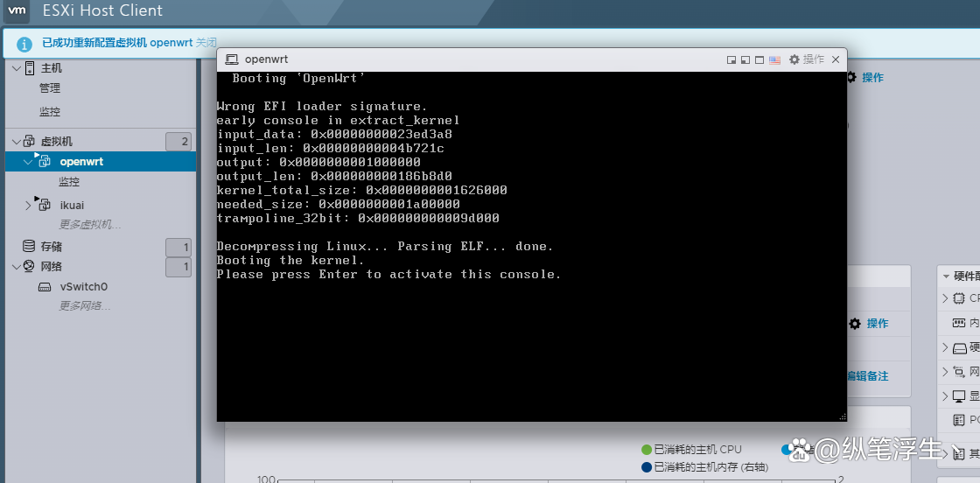Click the 虚拟机 count badge showing 2
980x483 pixels.
tap(178, 142)
